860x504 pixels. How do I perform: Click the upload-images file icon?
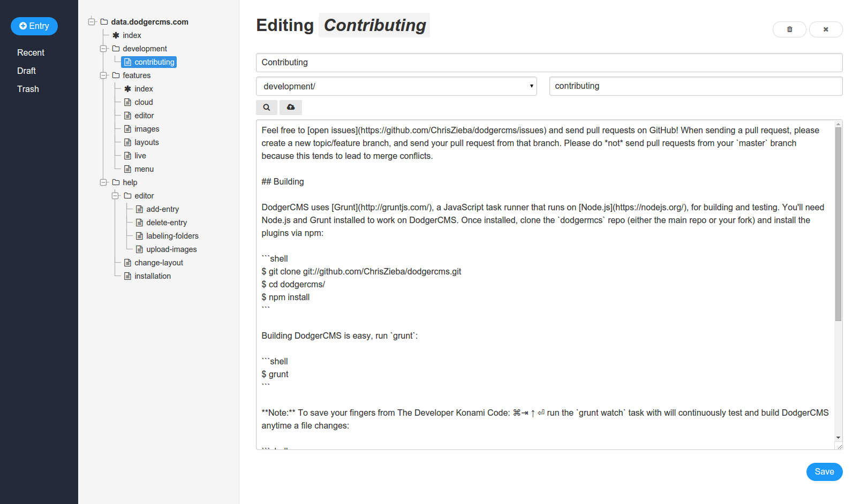click(139, 249)
